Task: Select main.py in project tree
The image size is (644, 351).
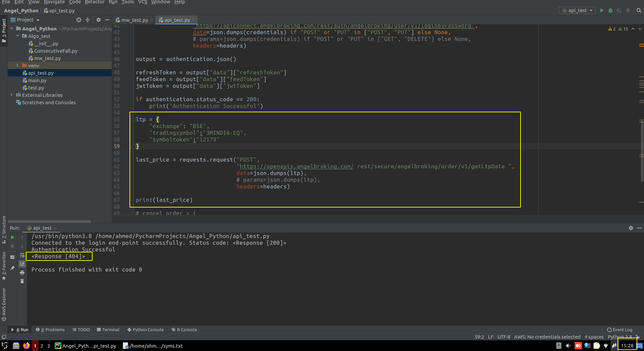Action: [x=37, y=80]
